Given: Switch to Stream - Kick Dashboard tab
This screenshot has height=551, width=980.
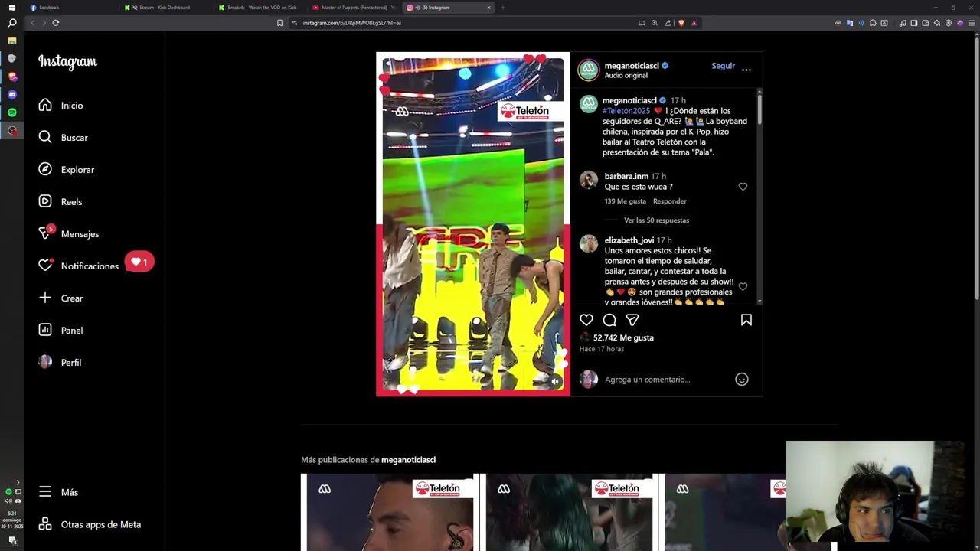Looking at the screenshot, I should pyautogui.click(x=167, y=8).
